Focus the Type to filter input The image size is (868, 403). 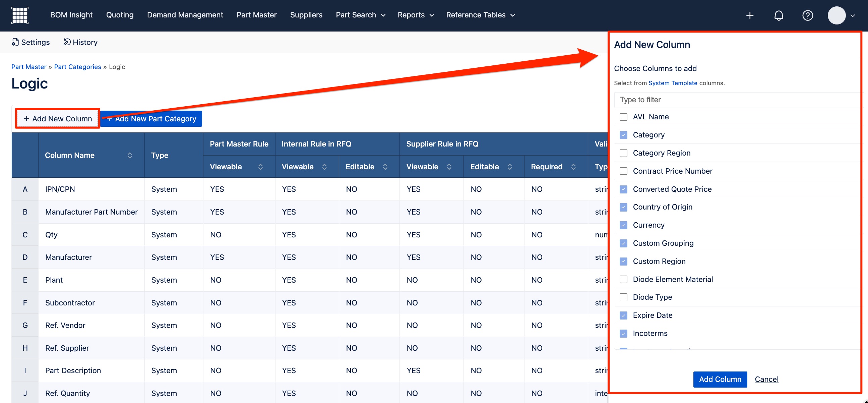click(738, 100)
